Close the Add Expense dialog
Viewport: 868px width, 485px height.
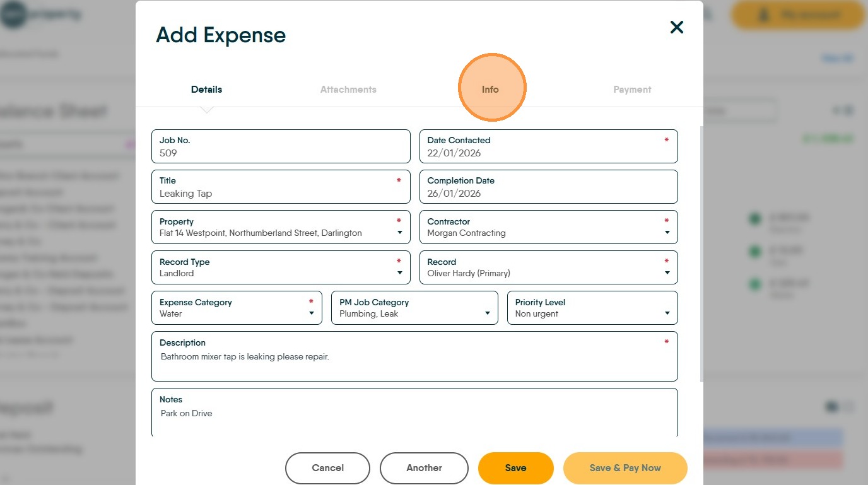pyautogui.click(x=676, y=27)
